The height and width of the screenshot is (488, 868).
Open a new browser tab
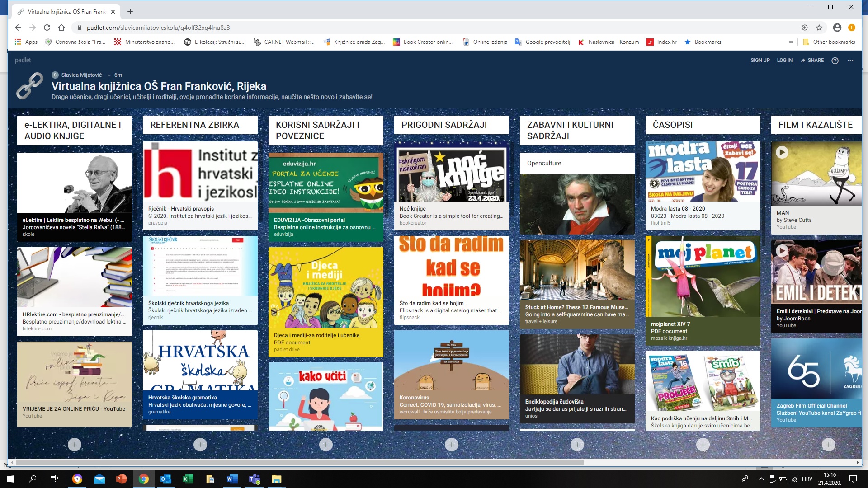coord(130,12)
